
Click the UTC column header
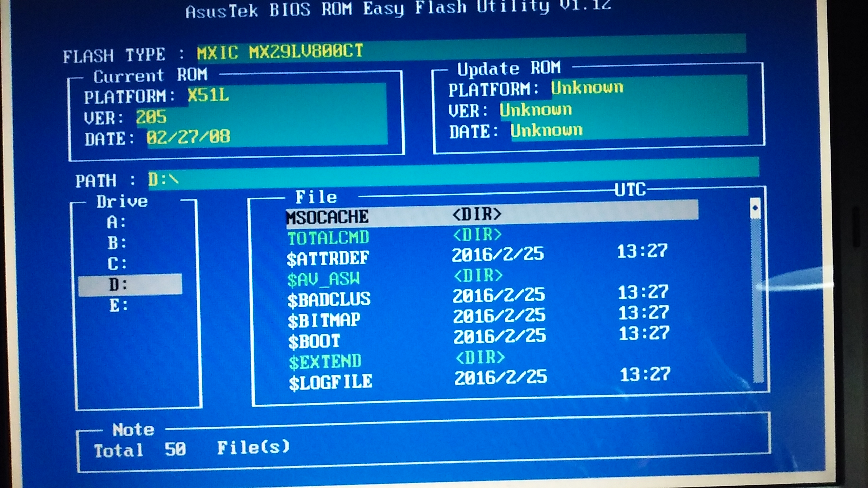[x=630, y=190]
